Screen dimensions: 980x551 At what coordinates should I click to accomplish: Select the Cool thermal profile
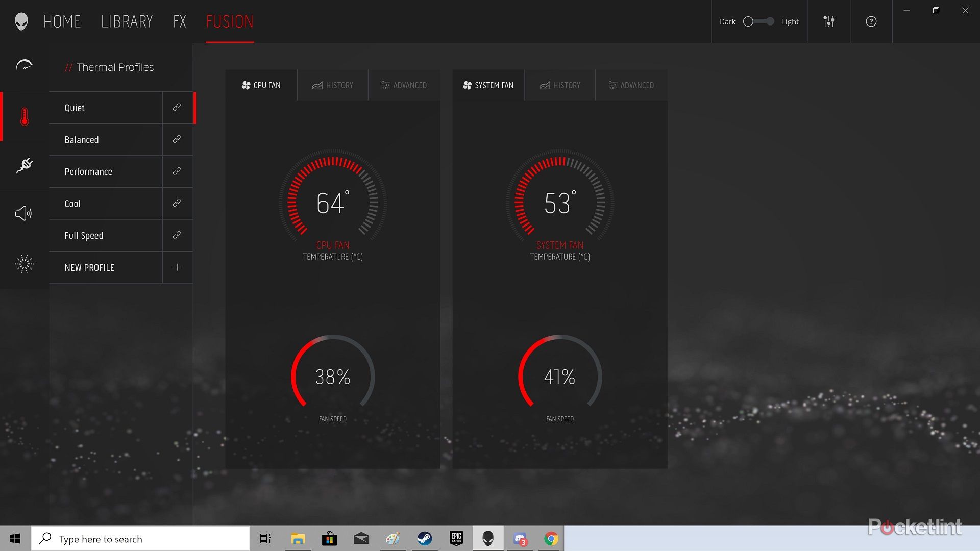tap(106, 204)
